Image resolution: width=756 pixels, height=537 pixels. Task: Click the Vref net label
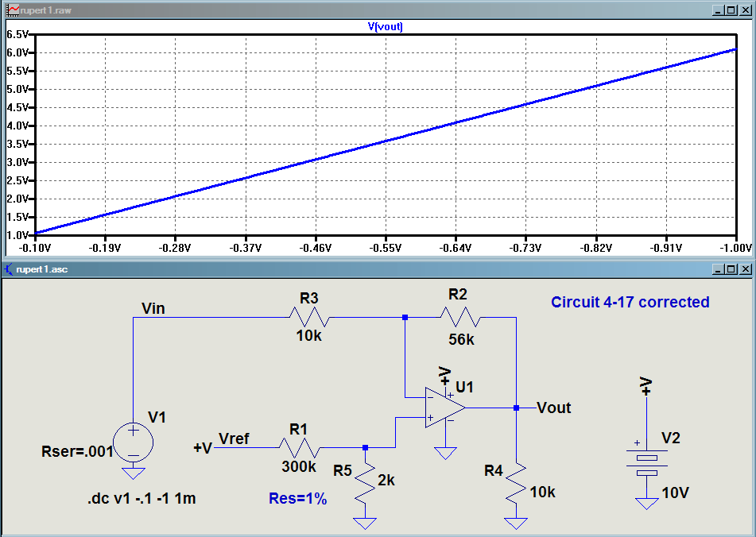click(x=234, y=438)
